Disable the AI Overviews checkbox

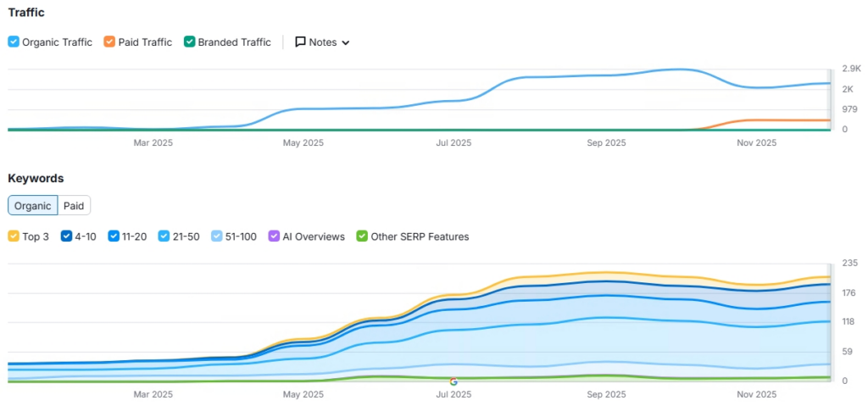[x=274, y=236]
